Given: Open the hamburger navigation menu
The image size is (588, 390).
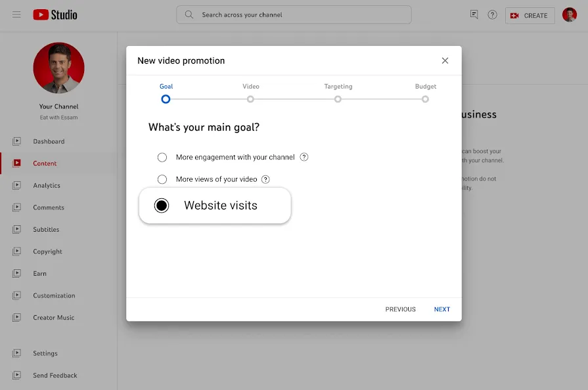Looking at the screenshot, I should pos(16,14).
